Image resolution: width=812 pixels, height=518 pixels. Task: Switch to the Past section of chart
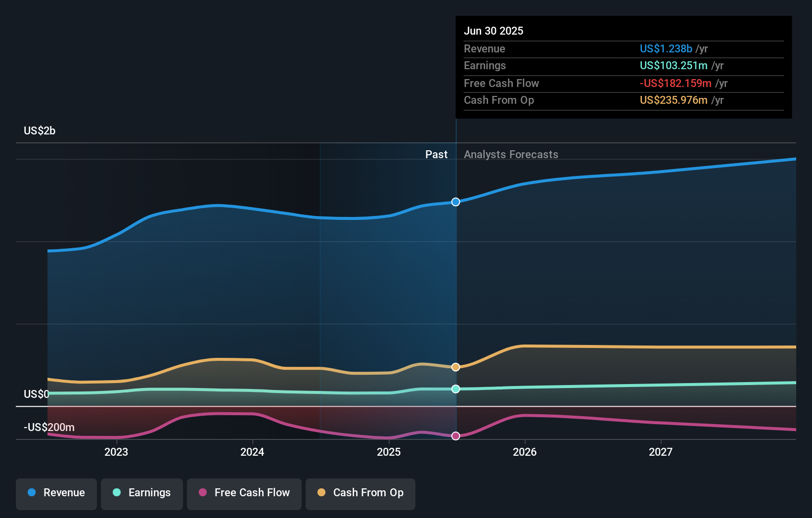click(x=436, y=154)
